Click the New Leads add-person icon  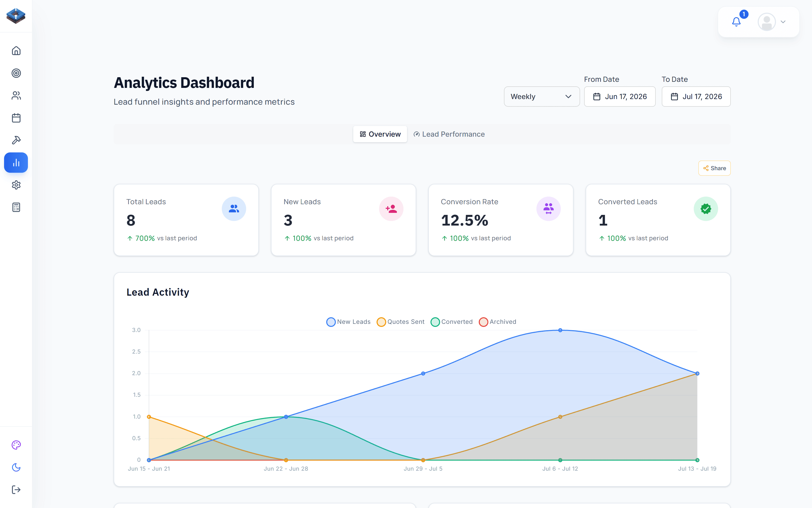point(391,209)
